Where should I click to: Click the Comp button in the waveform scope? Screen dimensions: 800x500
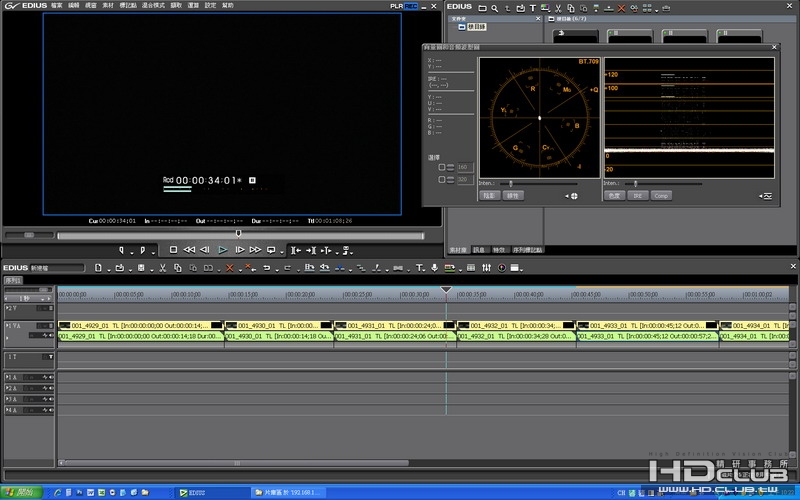coord(661,196)
